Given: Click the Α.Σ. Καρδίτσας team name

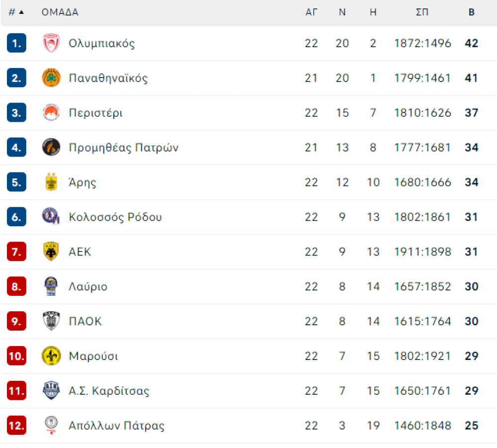Looking at the screenshot, I should [109, 391].
